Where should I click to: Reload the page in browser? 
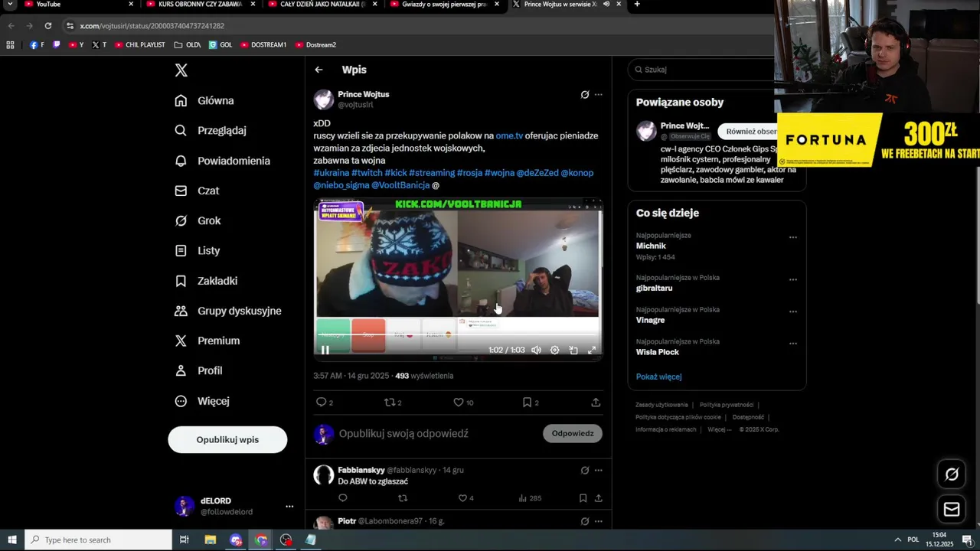47,25
